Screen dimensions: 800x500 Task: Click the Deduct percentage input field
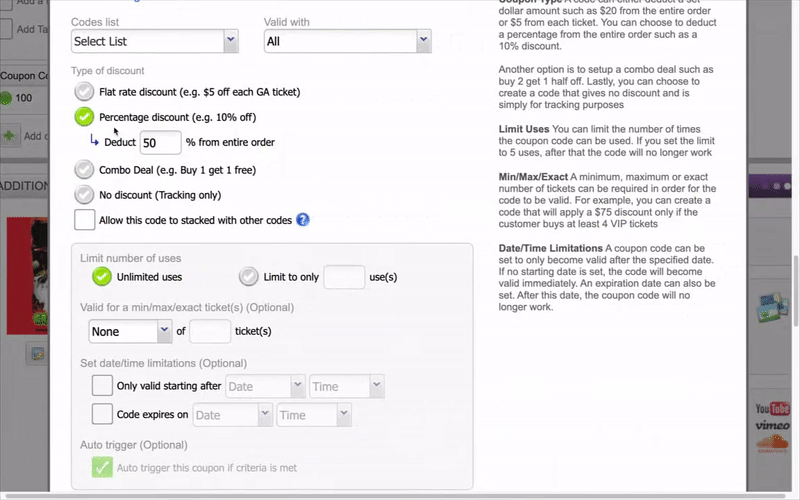tap(161, 142)
